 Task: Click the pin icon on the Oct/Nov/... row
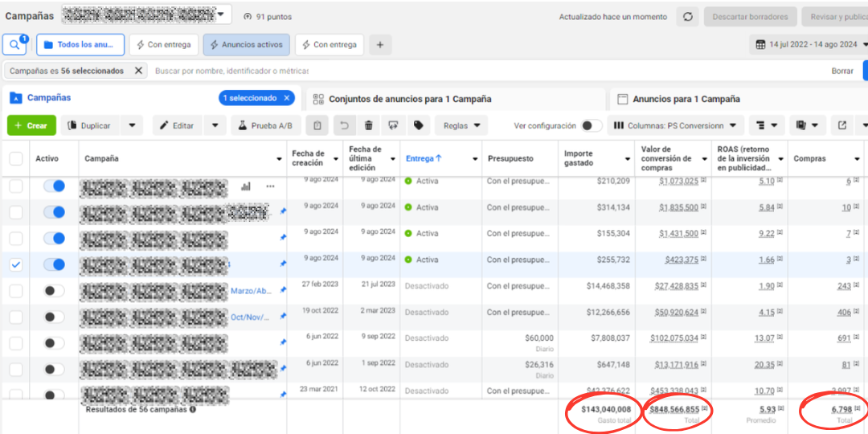tap(284, 317)
